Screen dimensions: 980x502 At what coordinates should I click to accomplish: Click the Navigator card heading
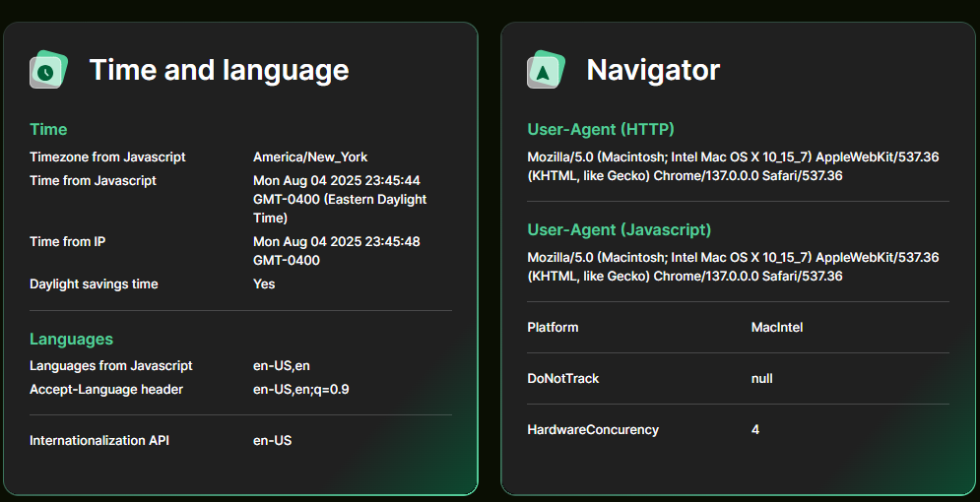coord(653,70)
